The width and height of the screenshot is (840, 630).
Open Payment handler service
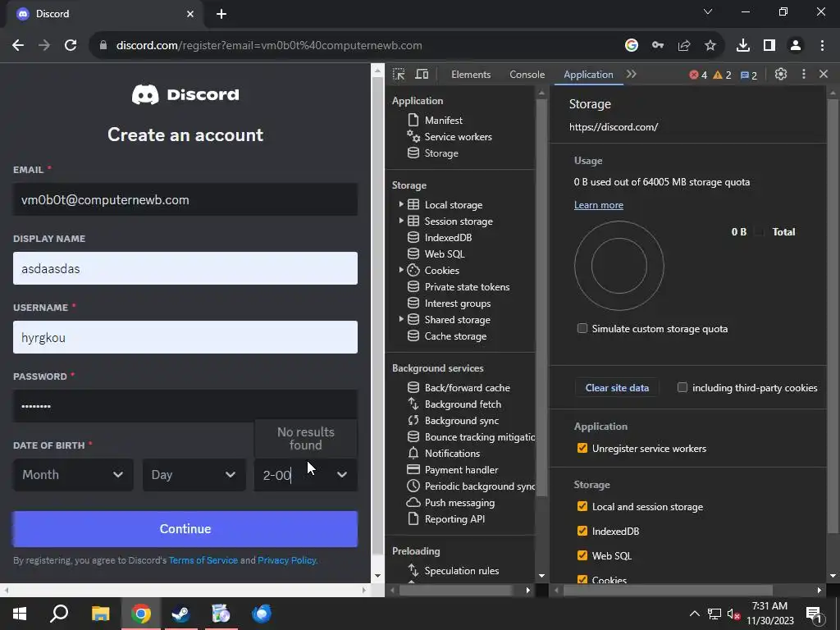[x=461, y=470]
